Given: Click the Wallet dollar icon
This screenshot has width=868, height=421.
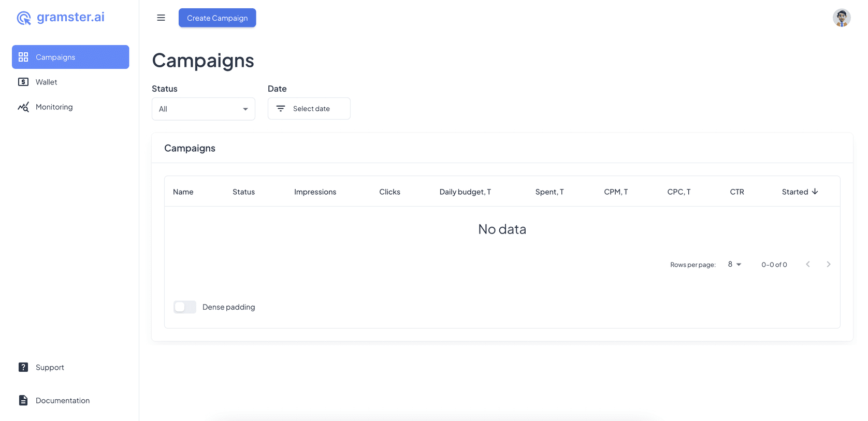Looking at the screenshot, I should pyautogui.click(x=23, y=82).
